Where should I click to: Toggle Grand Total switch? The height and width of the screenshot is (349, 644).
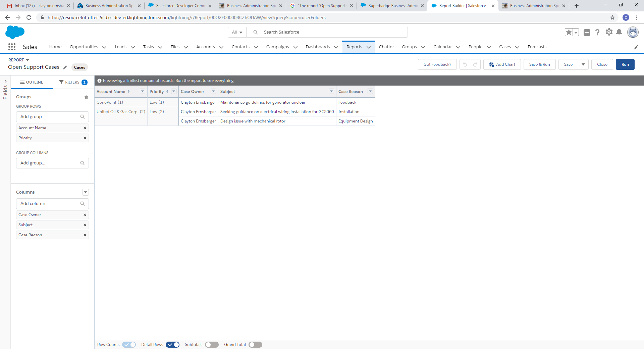point(256,345)
